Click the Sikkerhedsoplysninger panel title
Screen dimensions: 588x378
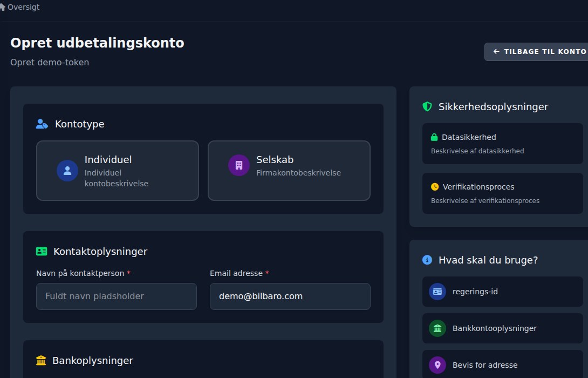pos(493,106)
